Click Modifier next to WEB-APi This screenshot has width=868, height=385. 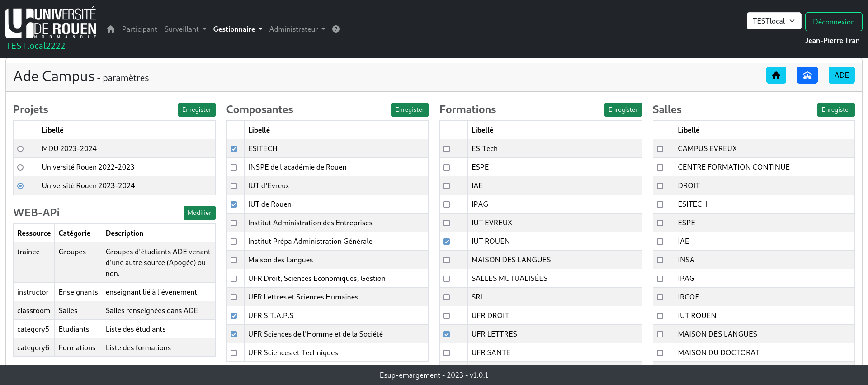(199, 213)
